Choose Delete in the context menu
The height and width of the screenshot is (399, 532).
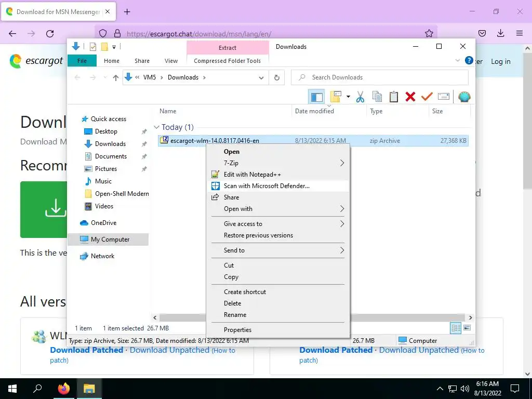(278, 303)
